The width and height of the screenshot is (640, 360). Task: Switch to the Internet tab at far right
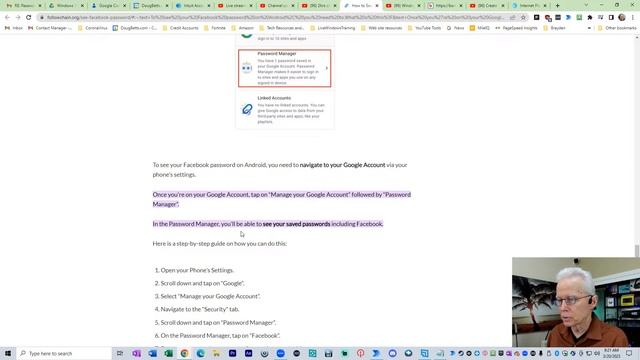[529, 6]
